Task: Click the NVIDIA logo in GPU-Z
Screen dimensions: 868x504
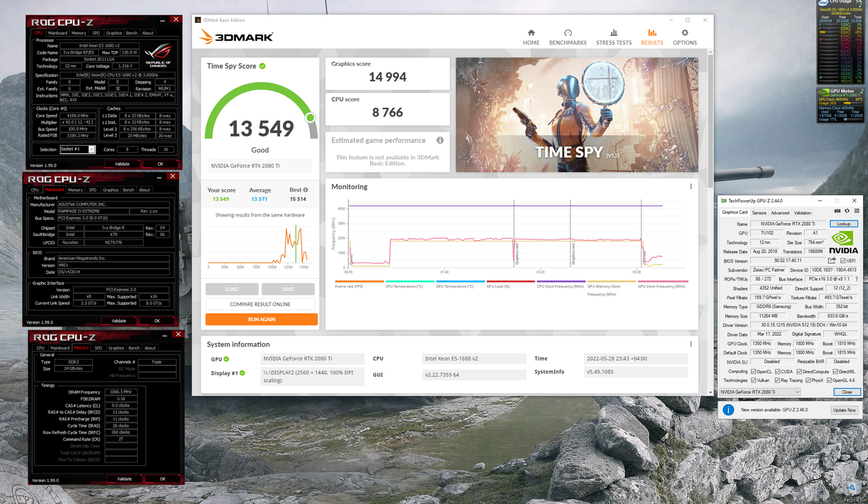Action: pyautogui.click(x=842, y=241)
